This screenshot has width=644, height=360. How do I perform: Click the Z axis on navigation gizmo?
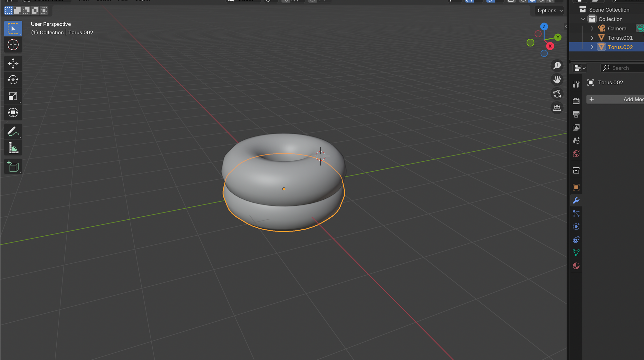[544, 27]
